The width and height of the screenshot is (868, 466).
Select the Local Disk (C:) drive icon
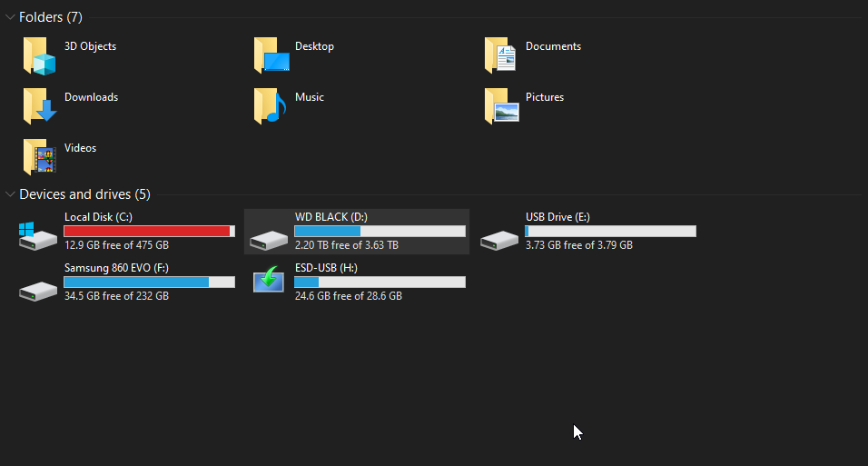pos(38,235)
